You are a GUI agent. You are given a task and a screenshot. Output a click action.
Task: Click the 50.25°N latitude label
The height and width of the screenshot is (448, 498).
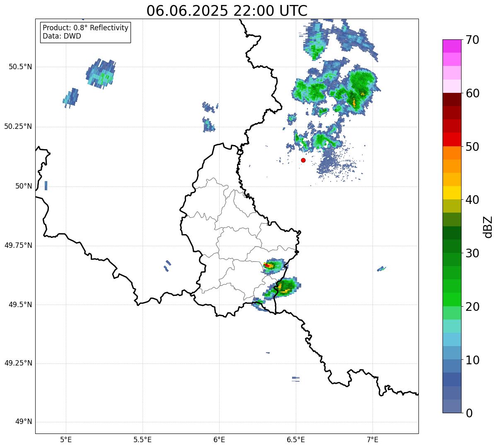click(x=18, y=126)
